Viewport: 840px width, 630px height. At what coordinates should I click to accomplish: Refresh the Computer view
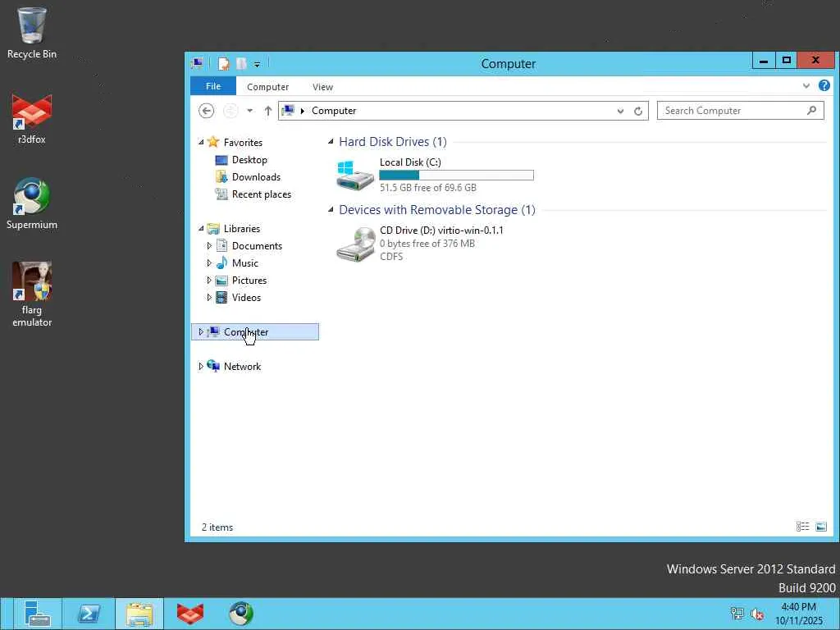(x=638, y=111)
